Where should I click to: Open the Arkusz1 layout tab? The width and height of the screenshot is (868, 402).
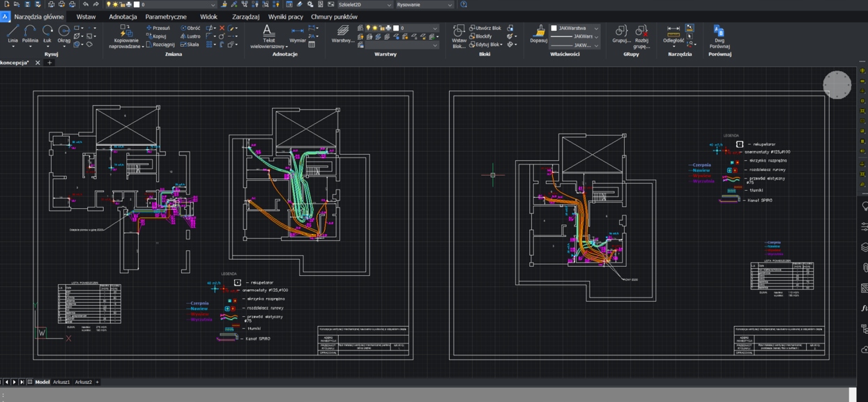coord(63,382)
